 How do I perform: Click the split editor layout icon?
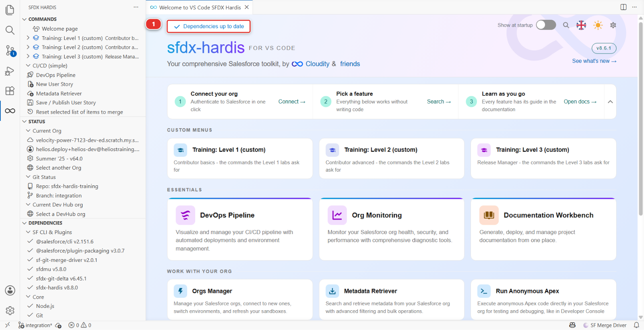[x=623, y=7]
